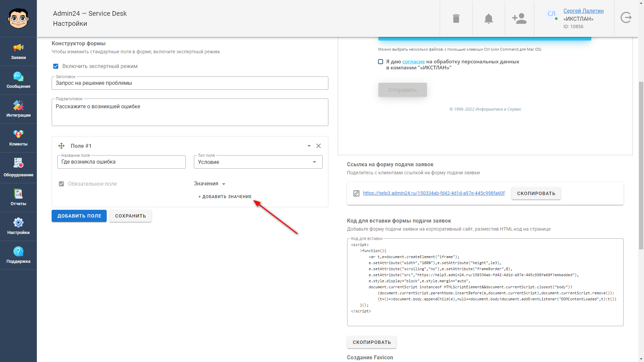This screenshot has width=644, height=362.
Task: Click the Ссылка на форму подачи заявок heading
Action: click(390, 165)
